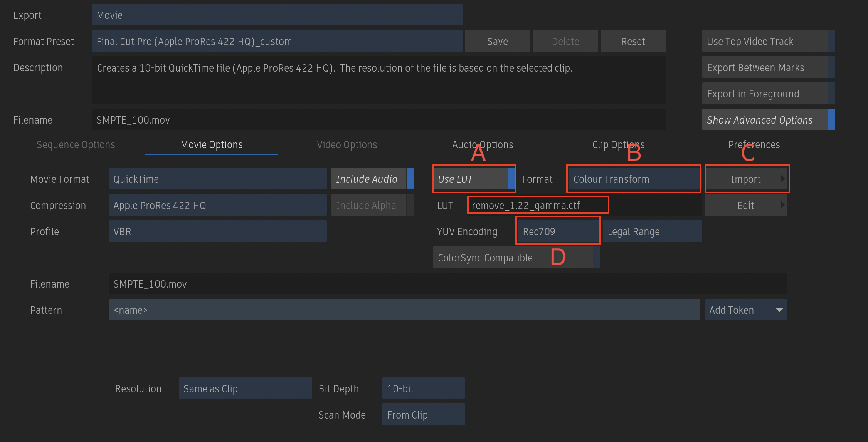Open the Clip Options tab

(x=618, y=145)
